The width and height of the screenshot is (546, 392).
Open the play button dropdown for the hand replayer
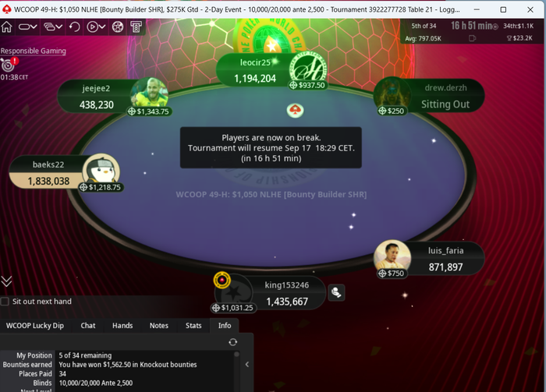tap(96, 26)
